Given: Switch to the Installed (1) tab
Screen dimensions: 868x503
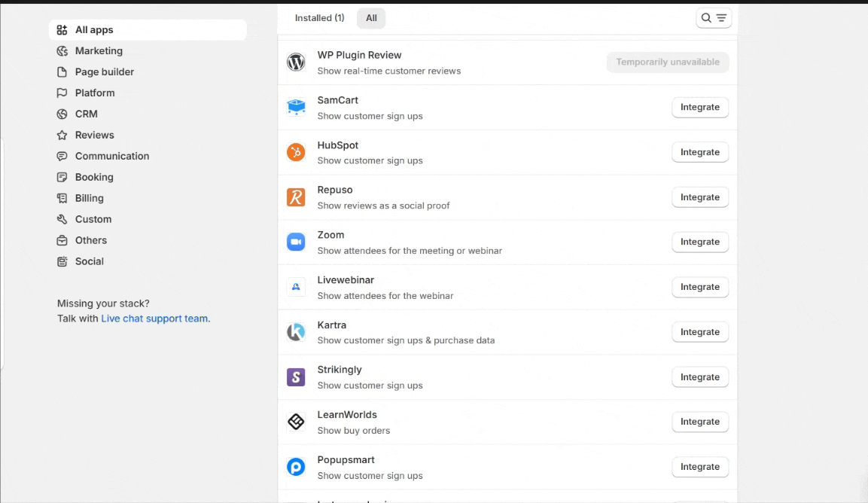Looking at the screenshot, I should click(x=319, y=18).
